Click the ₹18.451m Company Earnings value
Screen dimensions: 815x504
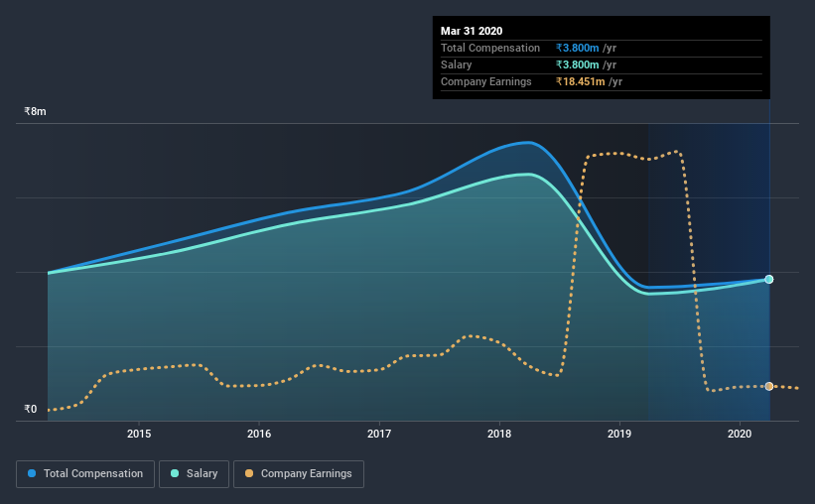click(x=580, y=81)
